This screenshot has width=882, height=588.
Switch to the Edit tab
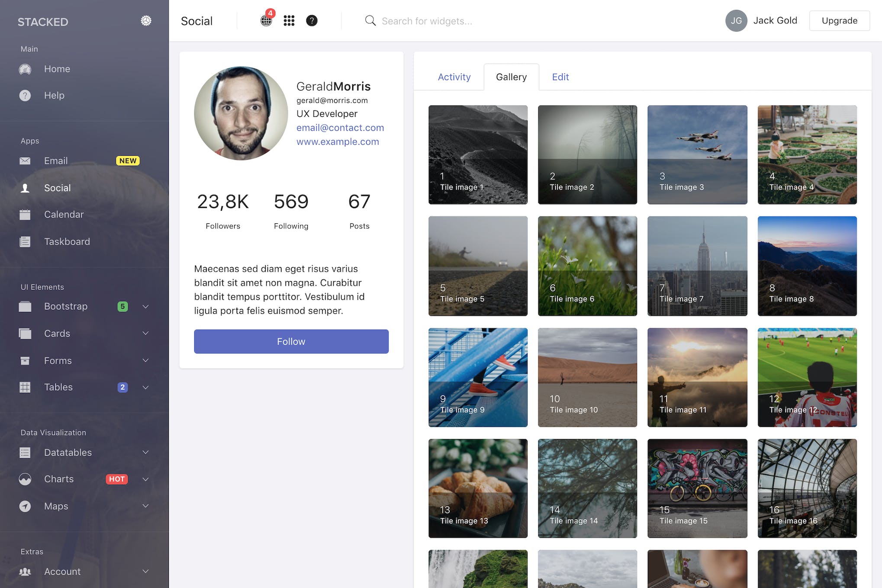coord(560,77)
